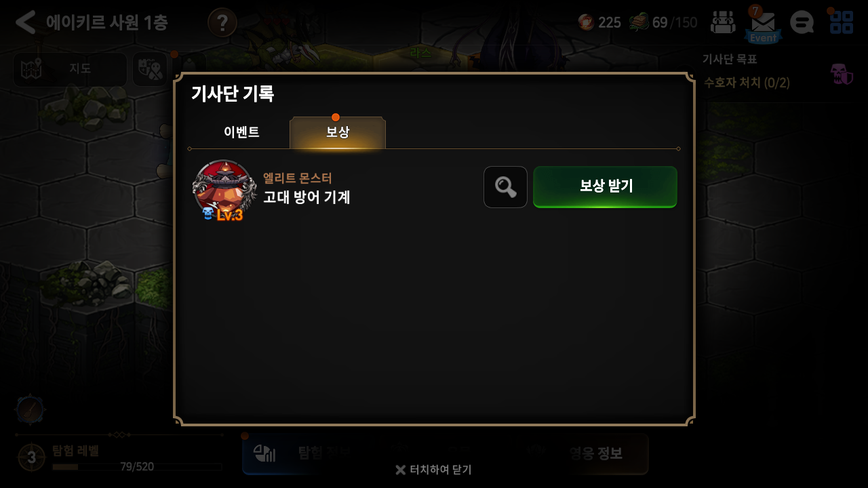868x488 pixels.
Task: Open the question mark help icon
Action: point(222,22)
